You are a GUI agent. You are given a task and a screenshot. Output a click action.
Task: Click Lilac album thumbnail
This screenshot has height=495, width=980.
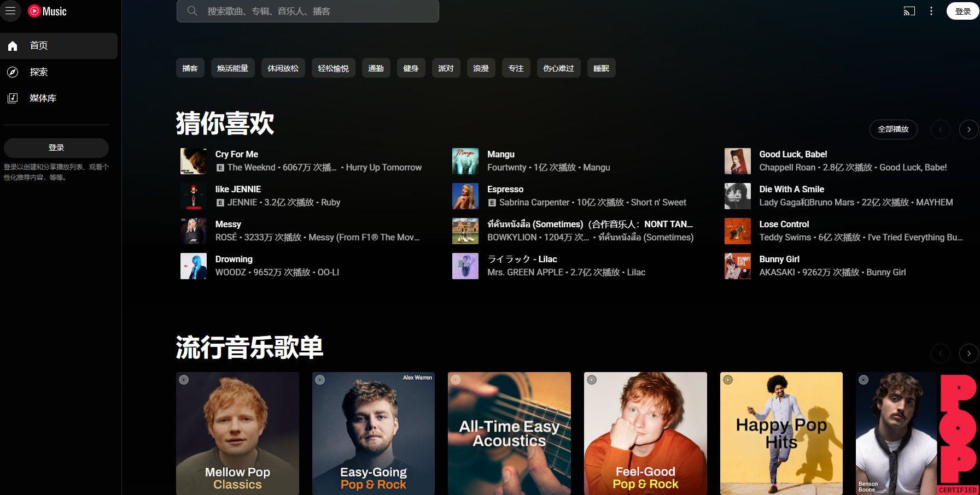click(465, 266)
